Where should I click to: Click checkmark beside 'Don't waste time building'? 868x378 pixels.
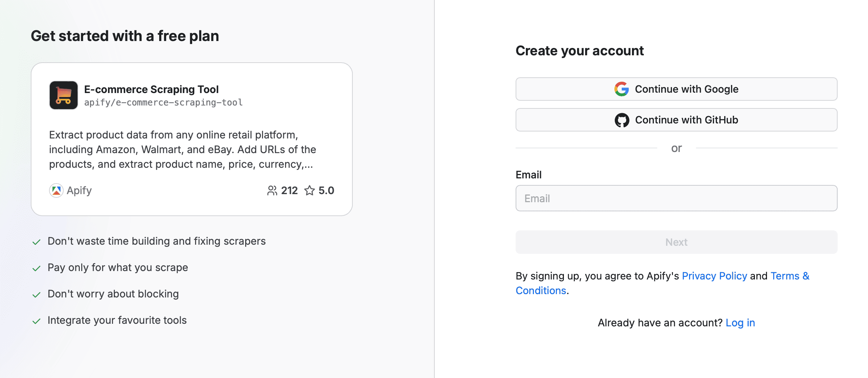36,242
